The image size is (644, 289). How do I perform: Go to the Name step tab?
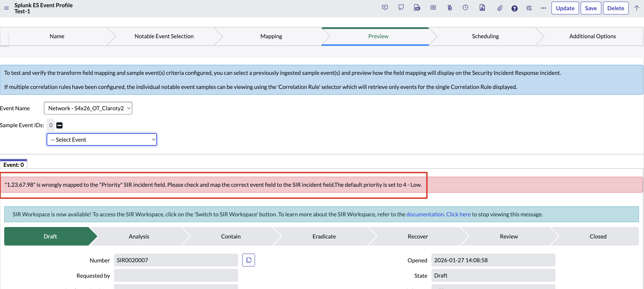click(x=57, y=36)
